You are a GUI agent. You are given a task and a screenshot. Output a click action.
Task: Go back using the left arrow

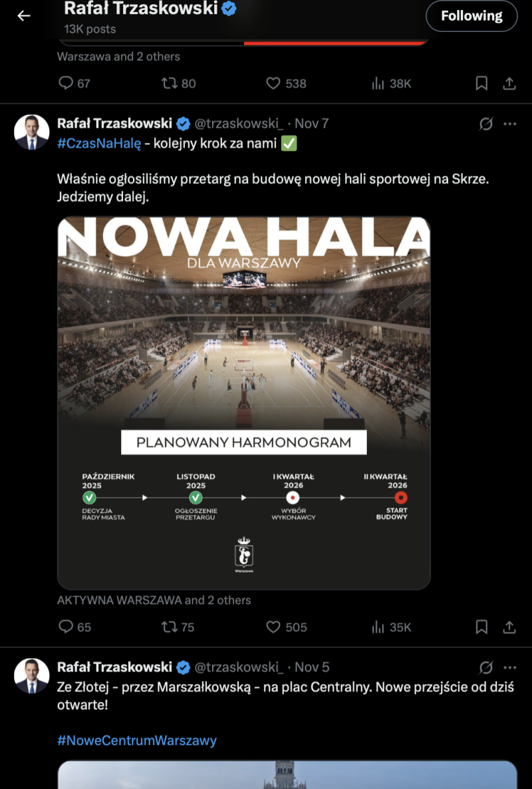tap(24, 15)
